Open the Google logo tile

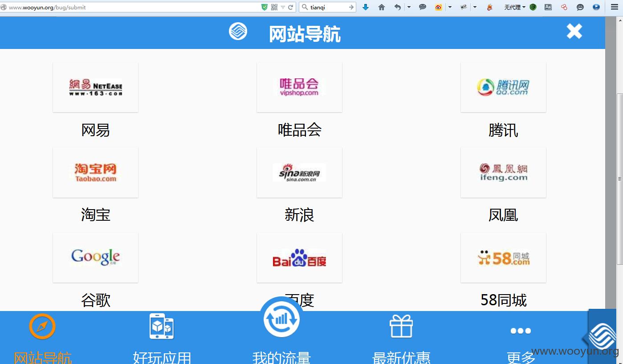pyautogui.click(x=95, y=258)
